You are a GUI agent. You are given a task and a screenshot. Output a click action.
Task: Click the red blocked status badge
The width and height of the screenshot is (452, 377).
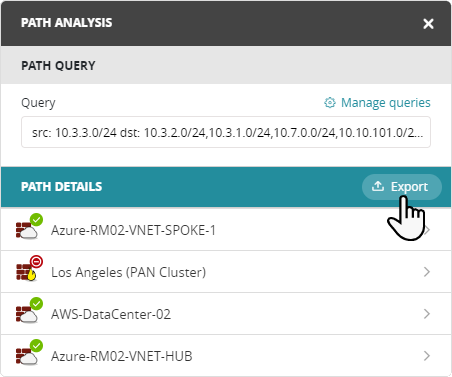[x=36, y=261]
